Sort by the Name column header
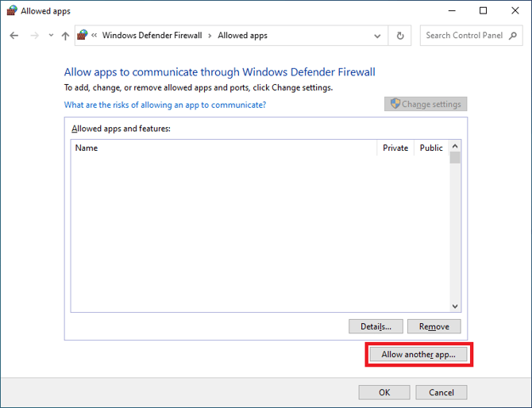The image size is (532, 408). coord(224,148)
